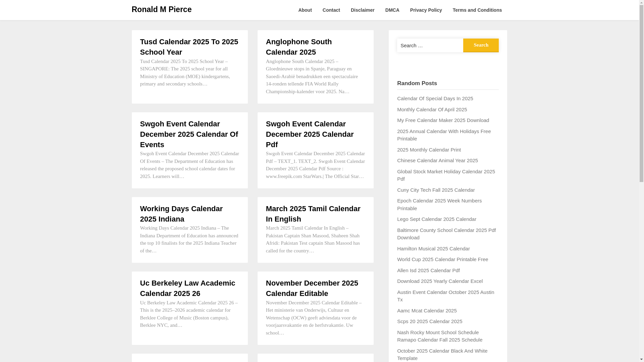Open Lego Sept Calendar 2025 Calendar
This screenshot has width=644, height=362.
437,219
